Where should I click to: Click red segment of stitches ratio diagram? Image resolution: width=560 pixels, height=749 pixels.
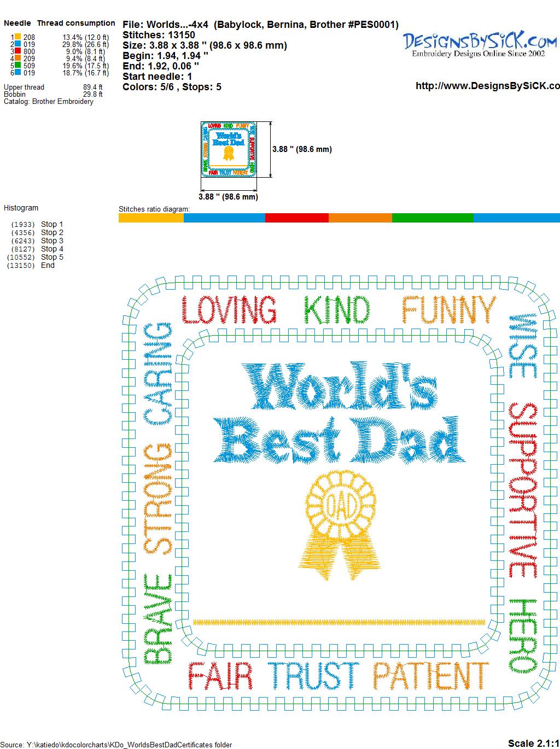[296, 218]
